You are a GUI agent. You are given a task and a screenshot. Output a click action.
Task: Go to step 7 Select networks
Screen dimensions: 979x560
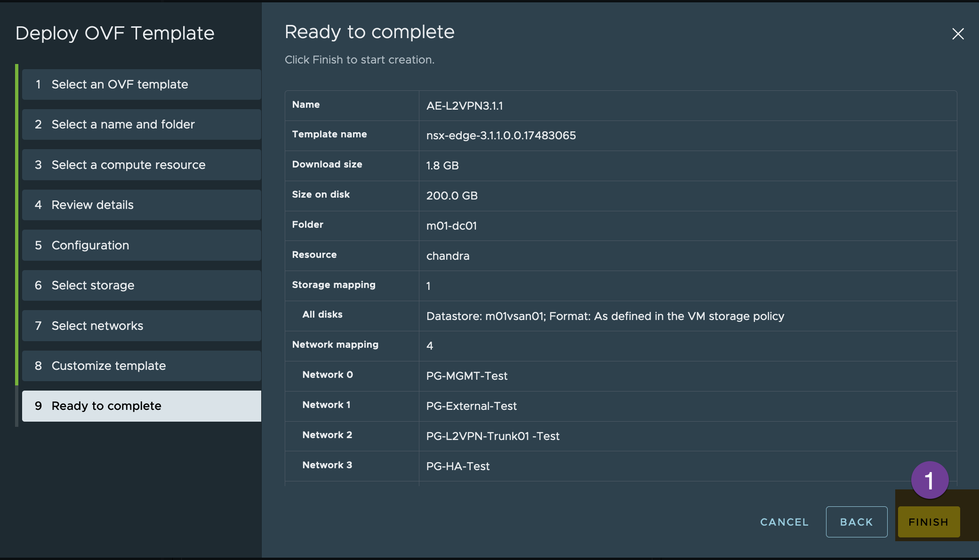pos(142,326)
